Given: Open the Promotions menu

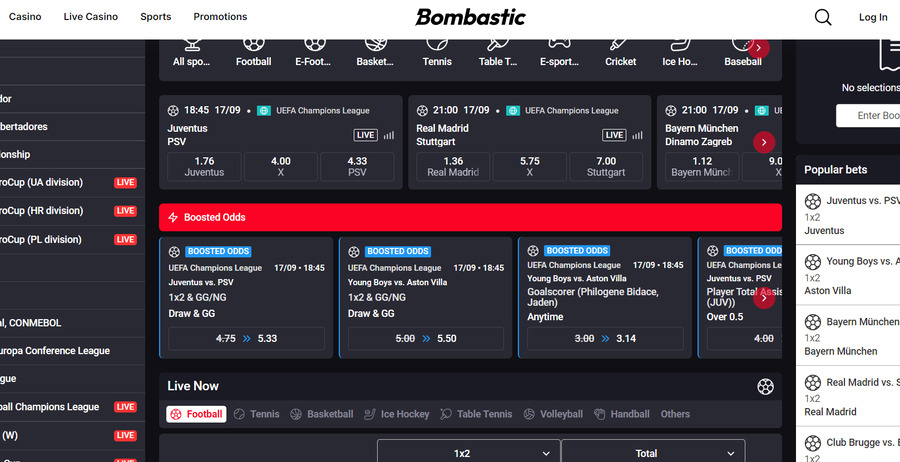Looking at the screenshot, I should click(x=220, y=17).
